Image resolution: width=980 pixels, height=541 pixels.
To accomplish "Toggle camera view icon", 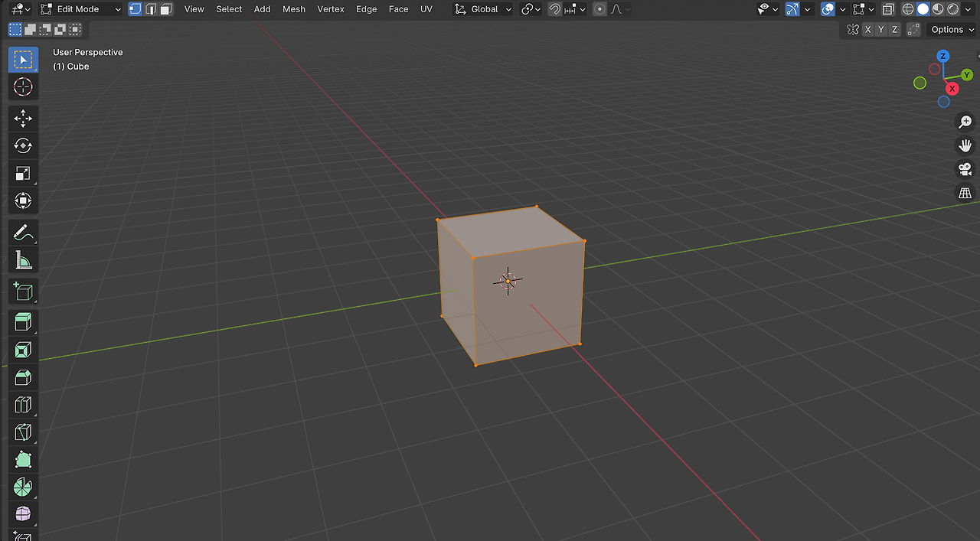I will (x=965, y=169).
